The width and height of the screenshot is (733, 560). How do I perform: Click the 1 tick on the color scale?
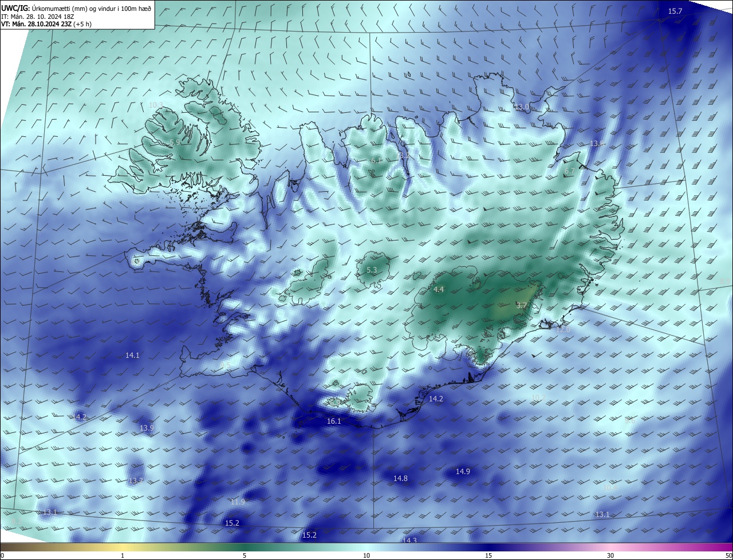click(x=123, y=555)
